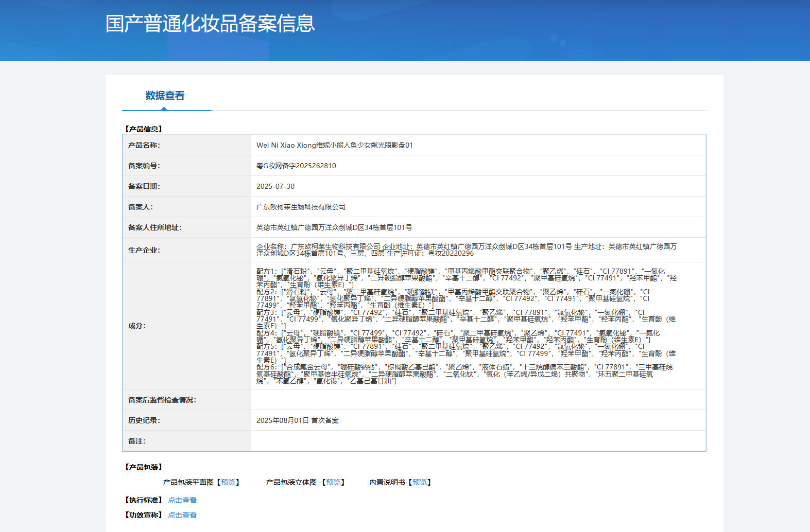Click the 产品名称 row label

144,145
